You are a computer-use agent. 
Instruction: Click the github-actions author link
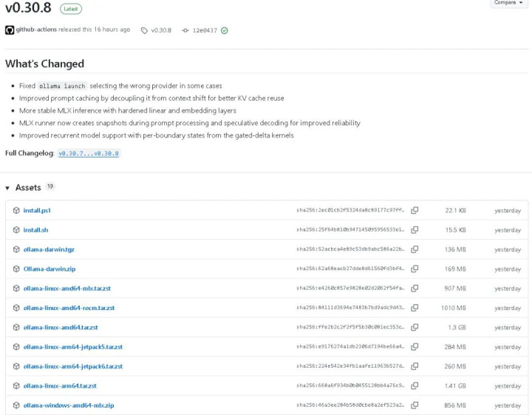tap(36, 30)
